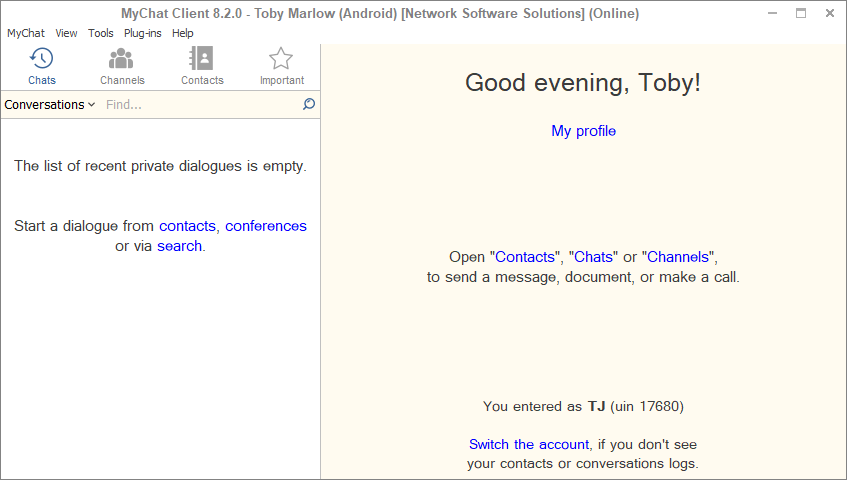
Task: Open the quoted "Channels" link in welcome text
Action: tap(678, 256)
